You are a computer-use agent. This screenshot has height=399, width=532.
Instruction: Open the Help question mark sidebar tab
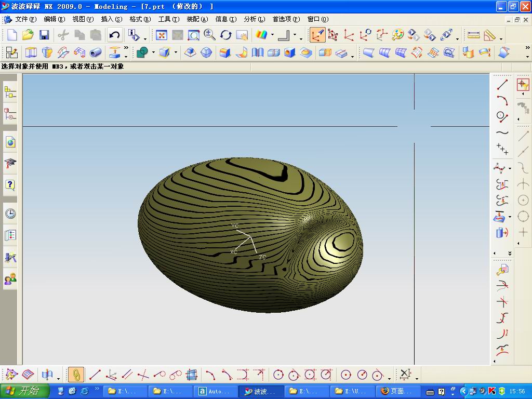(x=10, y=185)
